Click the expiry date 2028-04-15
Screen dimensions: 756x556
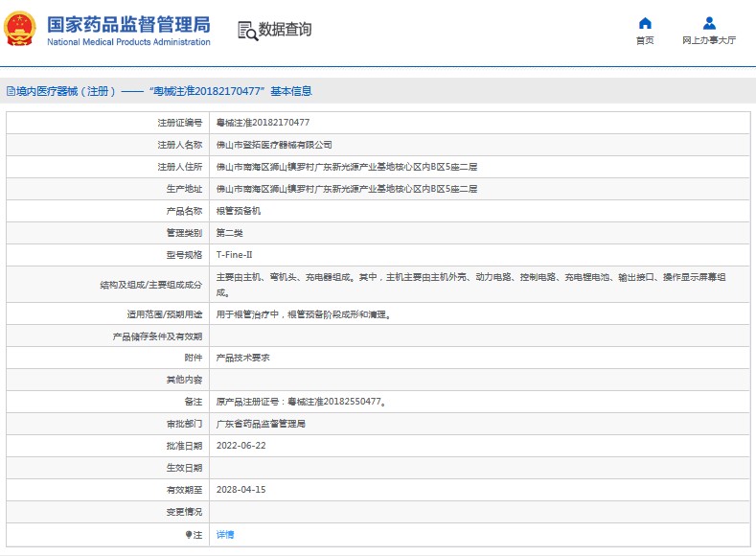click(x=241, y=490)
